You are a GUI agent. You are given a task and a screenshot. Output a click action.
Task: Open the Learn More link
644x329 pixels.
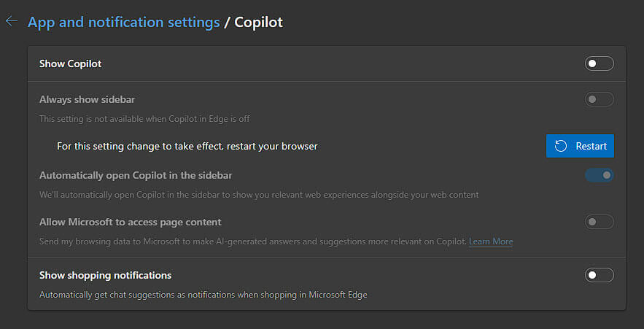(491, 241)
